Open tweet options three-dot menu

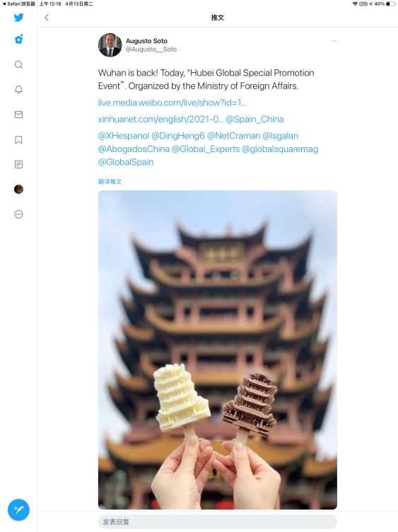(334, 41)
